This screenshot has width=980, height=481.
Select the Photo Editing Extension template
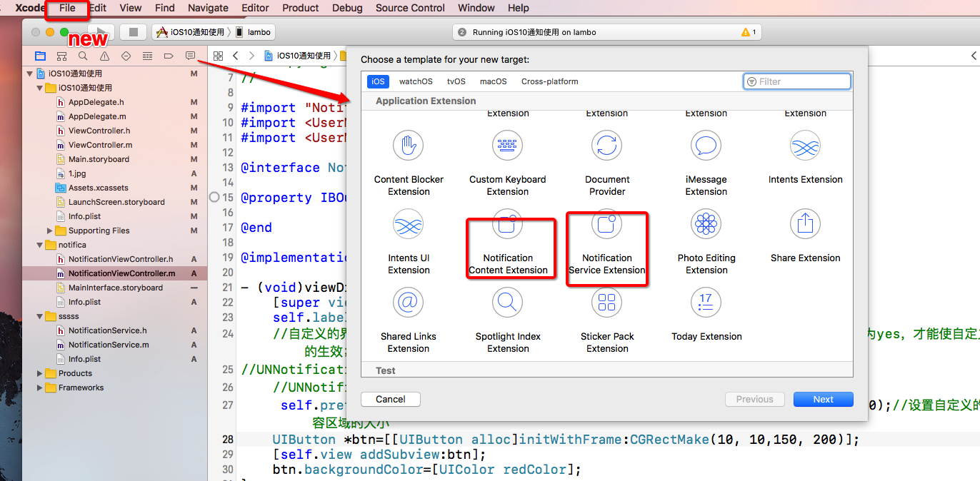coord(706,243)
